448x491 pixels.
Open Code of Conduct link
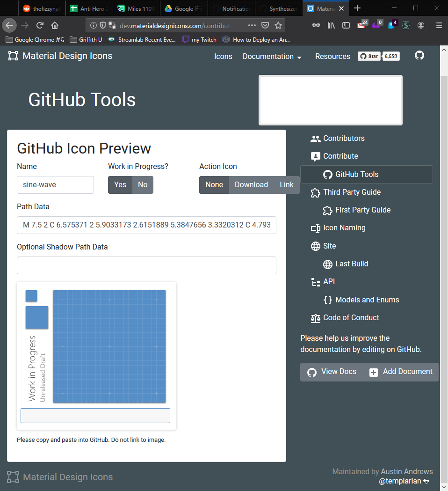coord(351,318)
